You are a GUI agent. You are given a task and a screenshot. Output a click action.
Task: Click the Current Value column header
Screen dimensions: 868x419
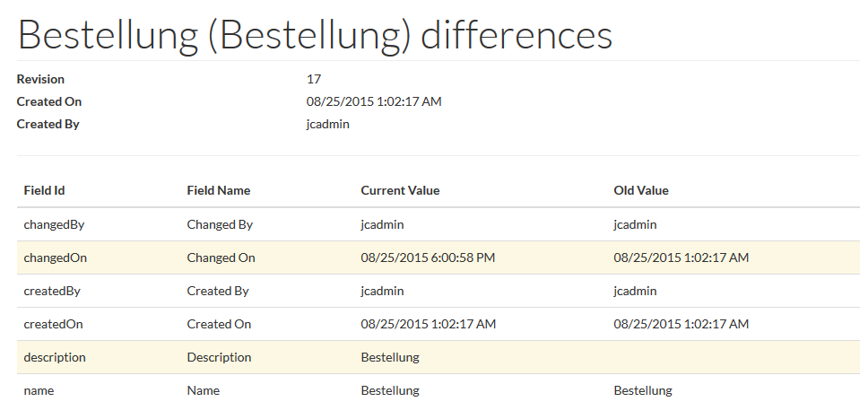[x=400, y=190]
